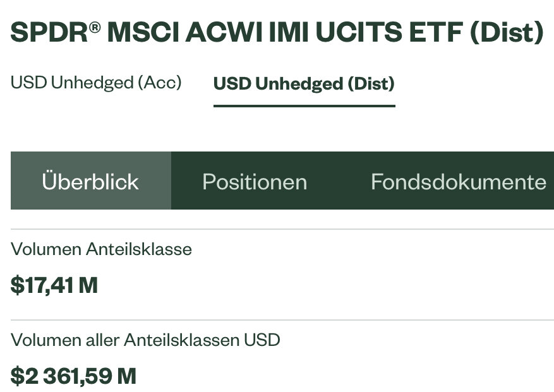Open the Fondsdokumente tab
The height and width of the screenshot is (392, 554).
(x=458, y=182)
